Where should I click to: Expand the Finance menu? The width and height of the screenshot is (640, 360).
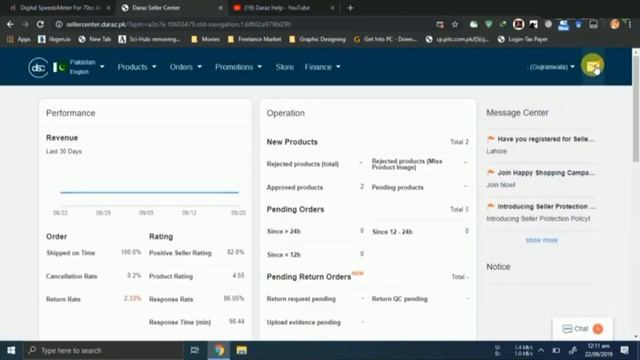point(322,67)
